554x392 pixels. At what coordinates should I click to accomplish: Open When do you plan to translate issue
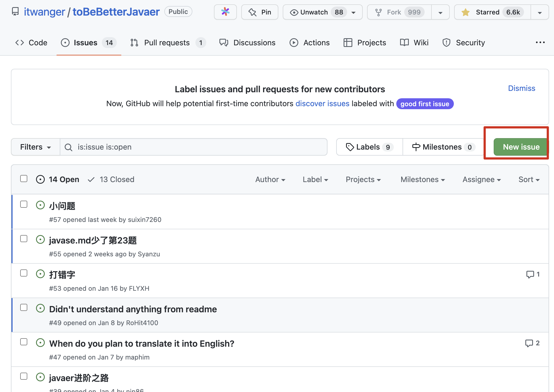point(142,343)
